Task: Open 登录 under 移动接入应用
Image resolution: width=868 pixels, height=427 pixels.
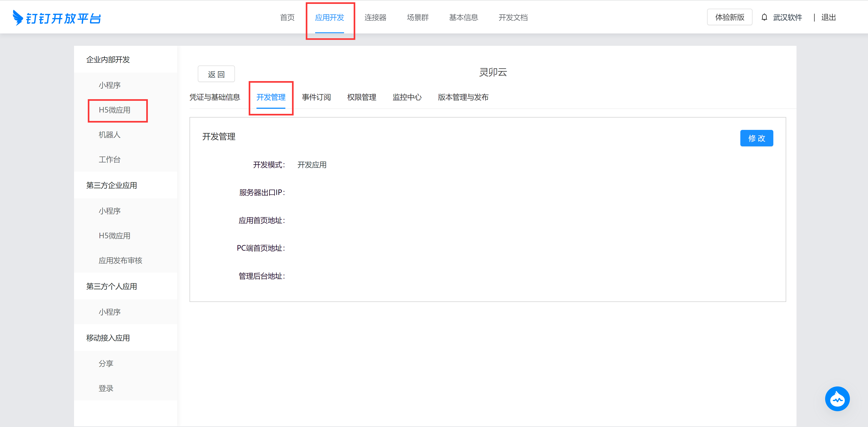Action: point(106,388)
